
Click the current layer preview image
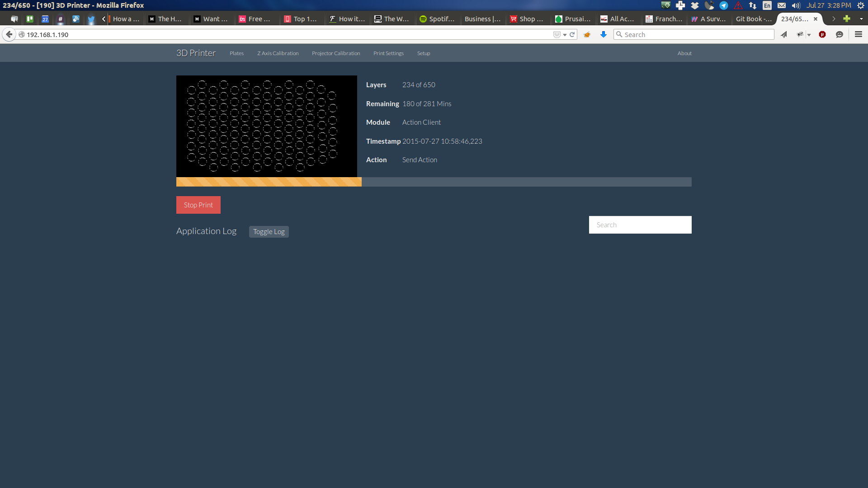pos(266,126)
